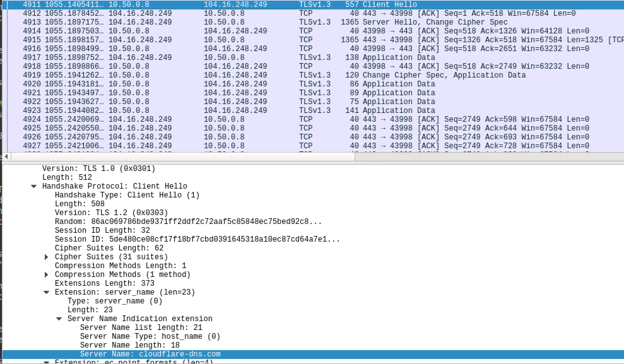Collapse the Extension: server_name node
Viewport: 624px width, 364px height.
tap(46, 292)
